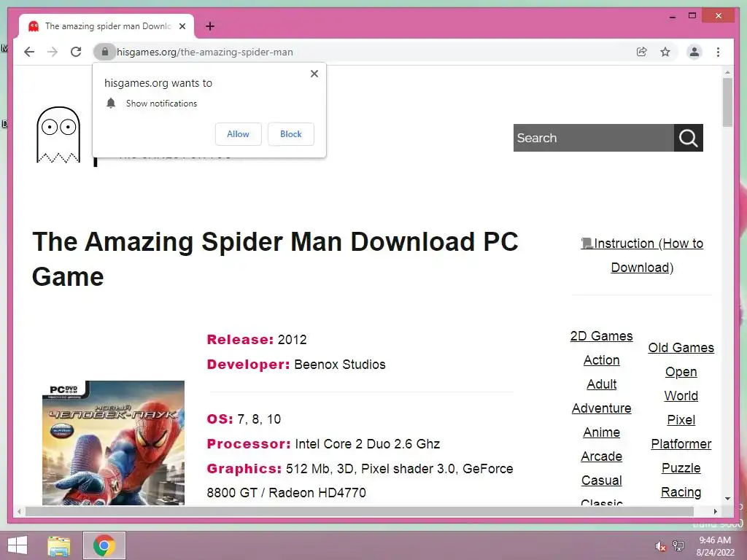This screenshot has width=747, height=560.
Task: Click the OS: 7, 8, 10 text
Action: (x=244, y=419)
